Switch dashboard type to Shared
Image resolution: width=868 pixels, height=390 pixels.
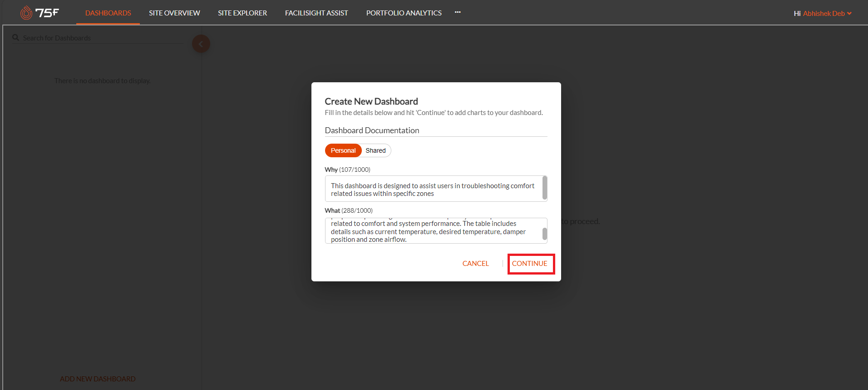pos(376,150)
